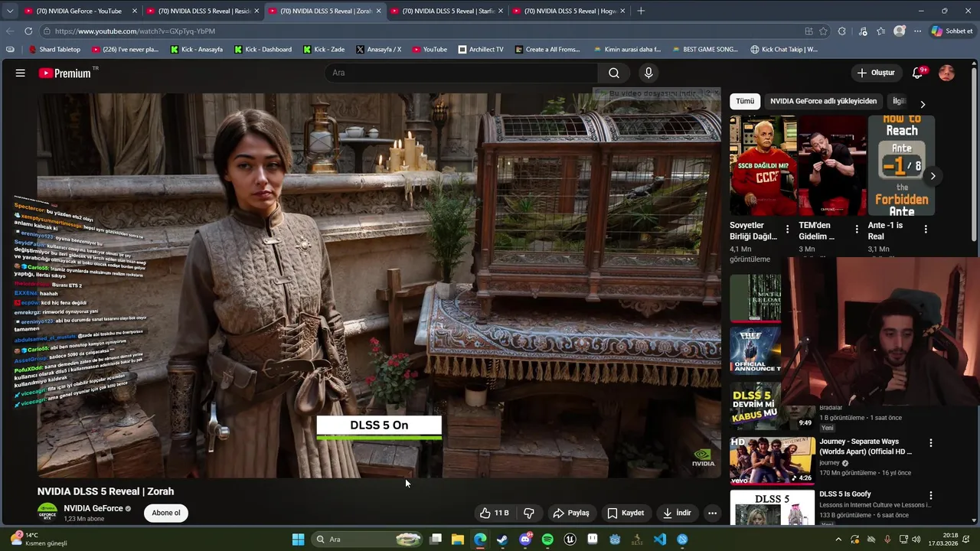Viewport: 980px width, 551px height.
Task: Open Kick - Dashboard bookmark
Action: click(262, 49)
